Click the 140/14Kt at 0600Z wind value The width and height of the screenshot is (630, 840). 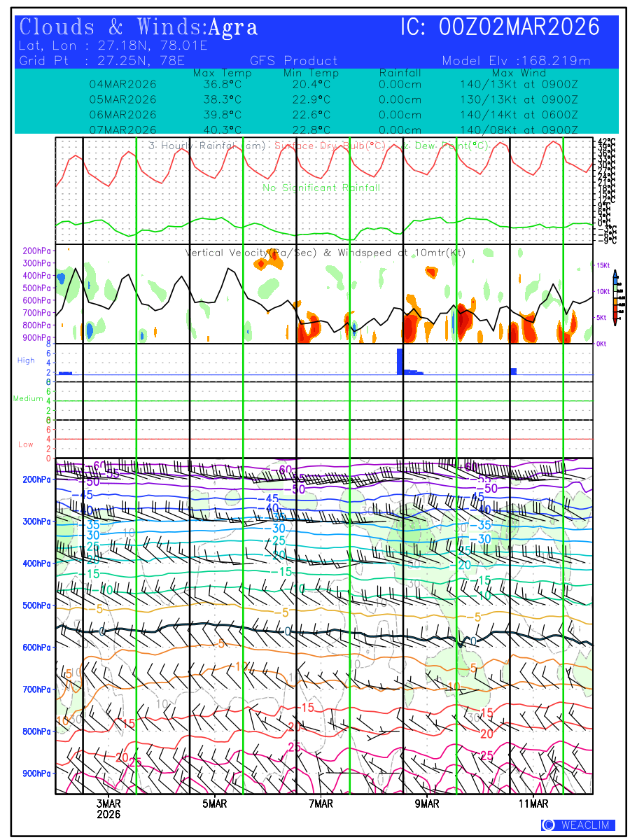519,115
